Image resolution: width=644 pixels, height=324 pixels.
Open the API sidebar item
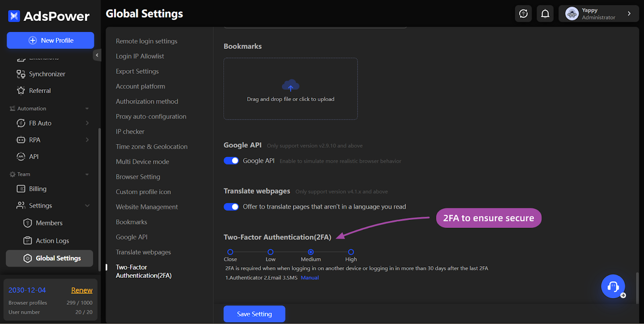(27, 156)
